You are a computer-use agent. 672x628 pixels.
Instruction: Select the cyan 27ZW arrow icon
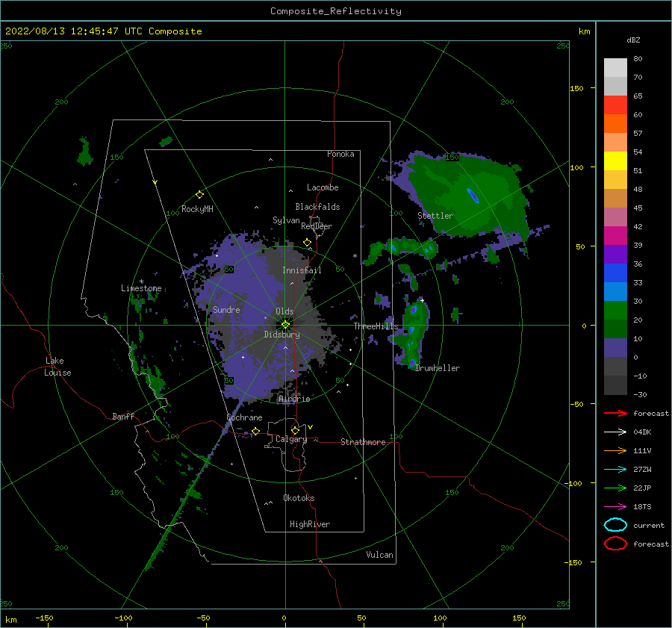tap(615, 470)
